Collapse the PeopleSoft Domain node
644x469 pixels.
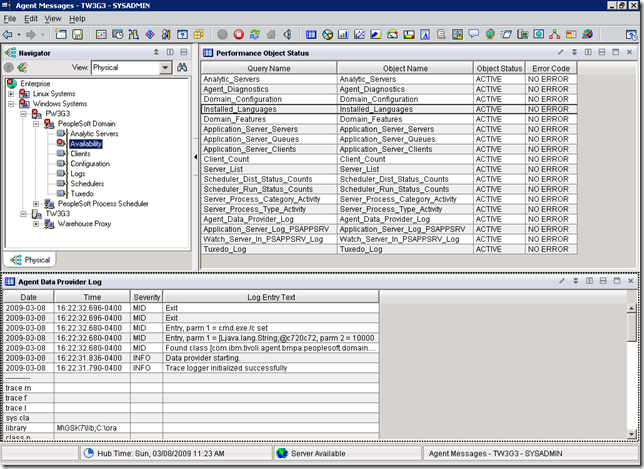point(36,124)
